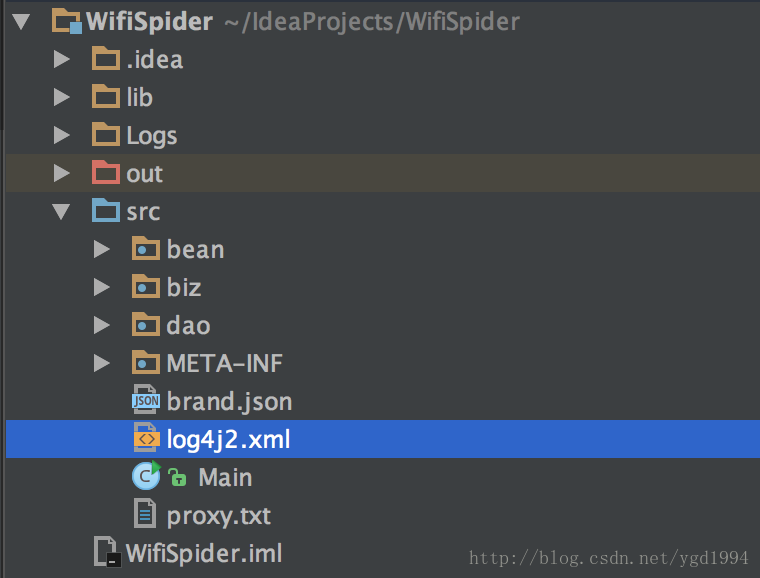
Task: Collapse the WifiSpider project root arrow
Action: click(x=21, y=22)
